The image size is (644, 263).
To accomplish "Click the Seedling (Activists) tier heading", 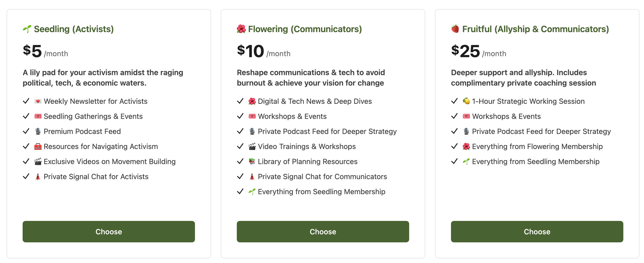I will 68,29.
